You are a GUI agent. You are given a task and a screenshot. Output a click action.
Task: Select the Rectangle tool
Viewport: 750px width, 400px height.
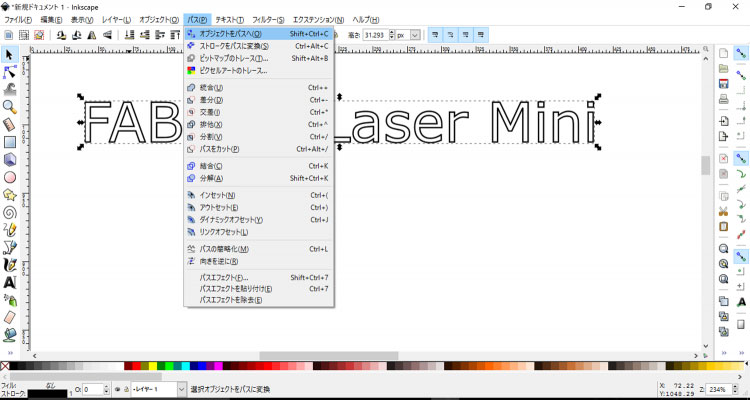[9, 143]
